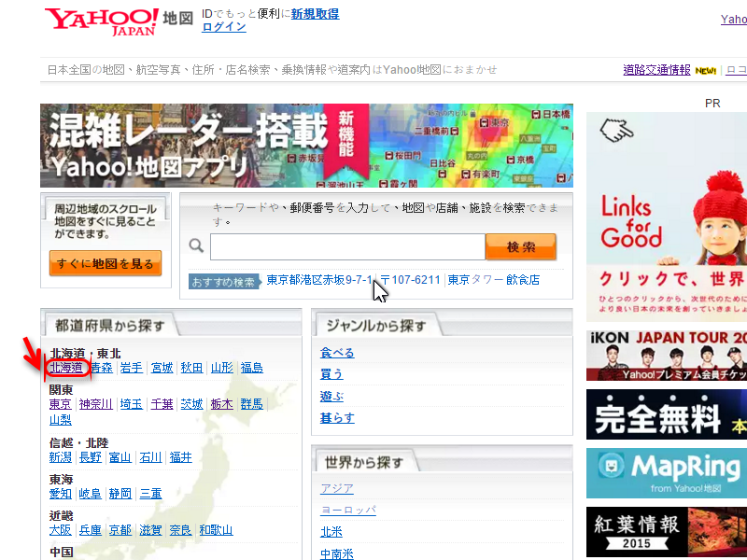Open the ジャンルから探す tab
Screen dimensions: 747x560
click(x=376, y=326)
